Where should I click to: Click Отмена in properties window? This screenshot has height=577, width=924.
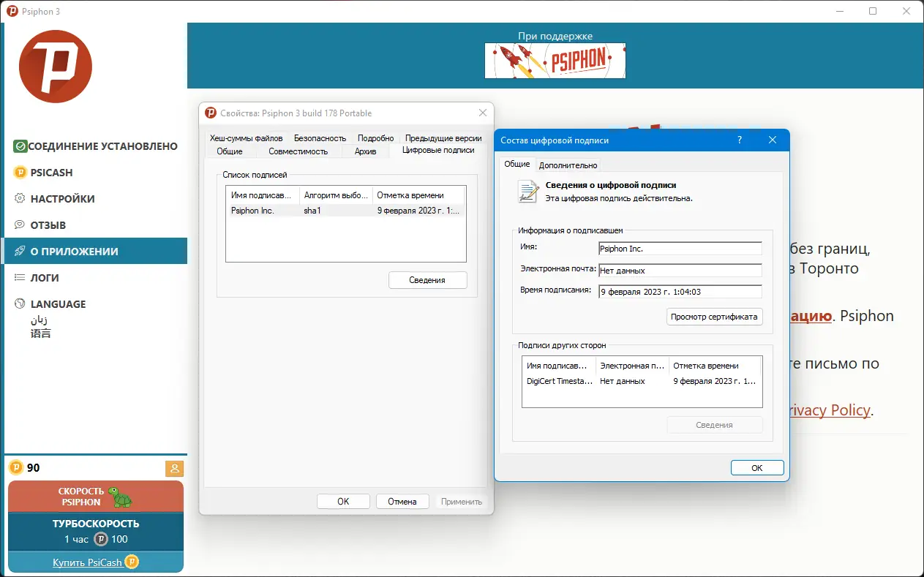click(402, 502)
